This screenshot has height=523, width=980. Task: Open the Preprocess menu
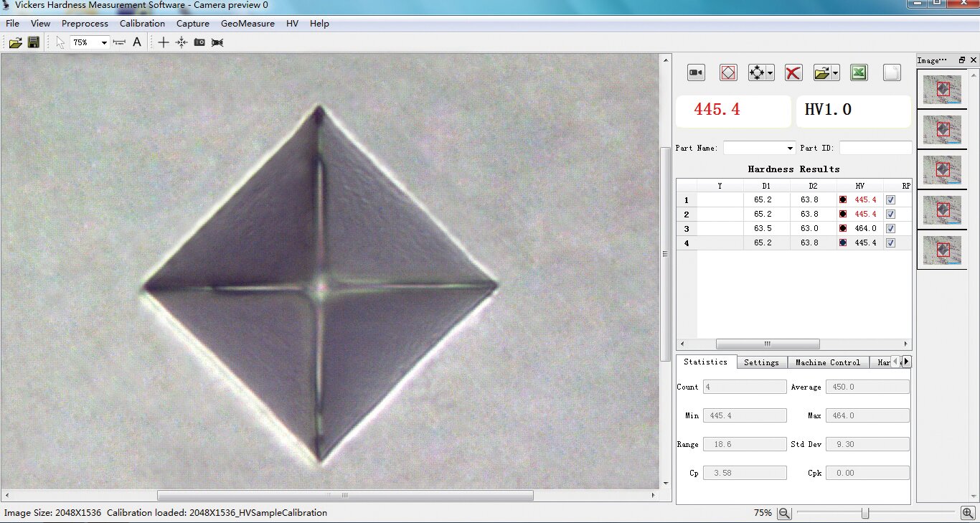click(85, 24)
